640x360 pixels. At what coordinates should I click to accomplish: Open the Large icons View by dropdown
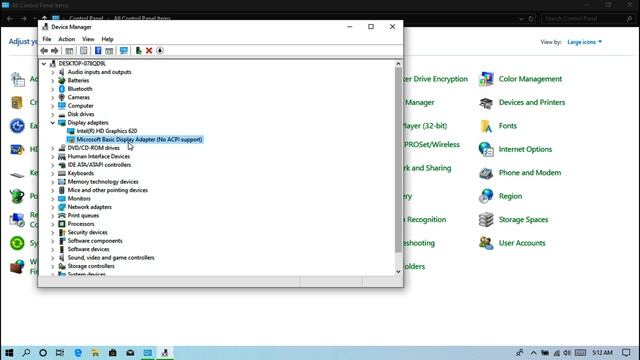[x=584, y=42]
